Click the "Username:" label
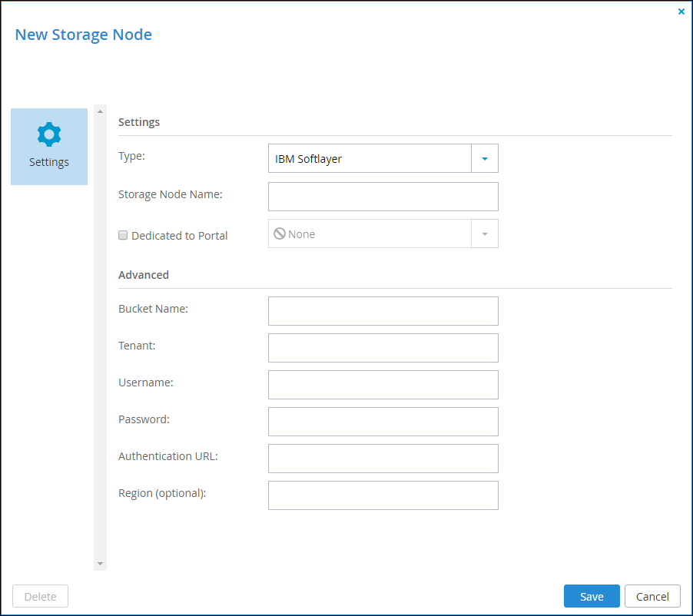 (x=146, y=383)
